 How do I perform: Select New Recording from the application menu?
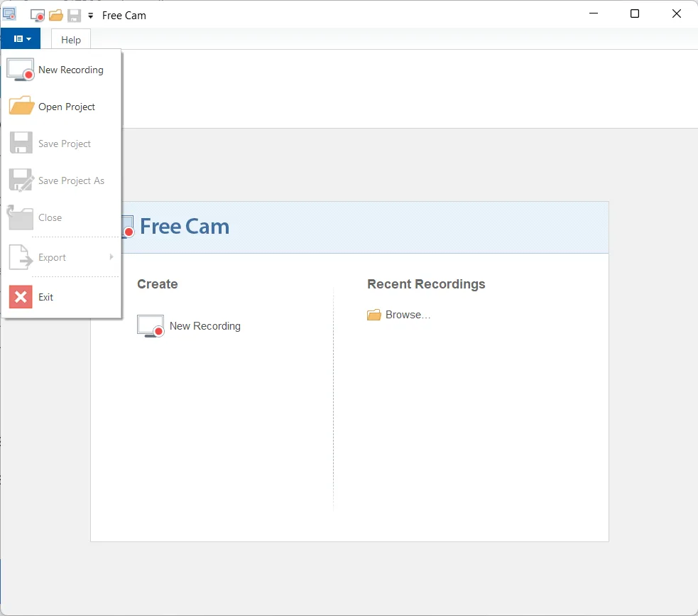[70, 70]
